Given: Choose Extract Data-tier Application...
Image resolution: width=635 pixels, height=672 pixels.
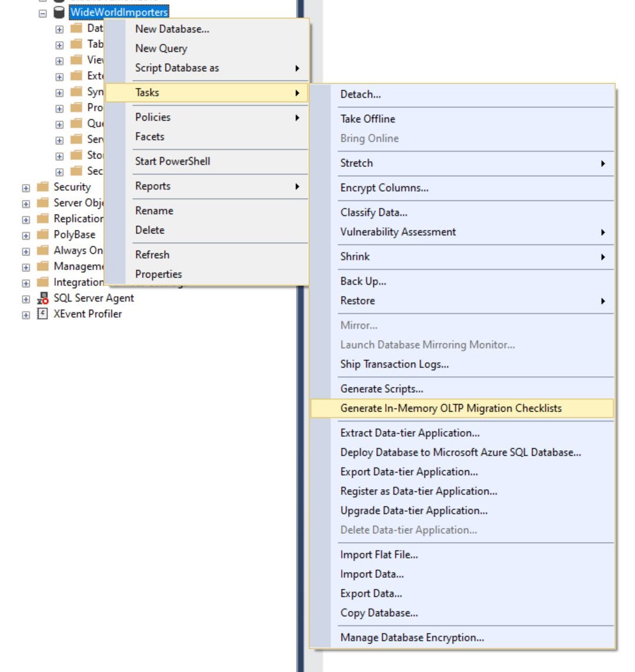Looking at the screenshot, I should pos(462,433).
